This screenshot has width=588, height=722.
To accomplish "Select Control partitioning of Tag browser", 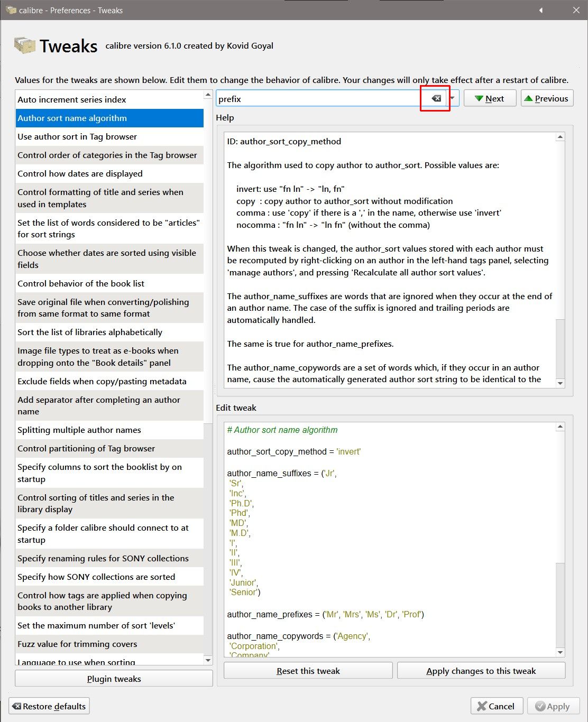I will pos(109,448).
